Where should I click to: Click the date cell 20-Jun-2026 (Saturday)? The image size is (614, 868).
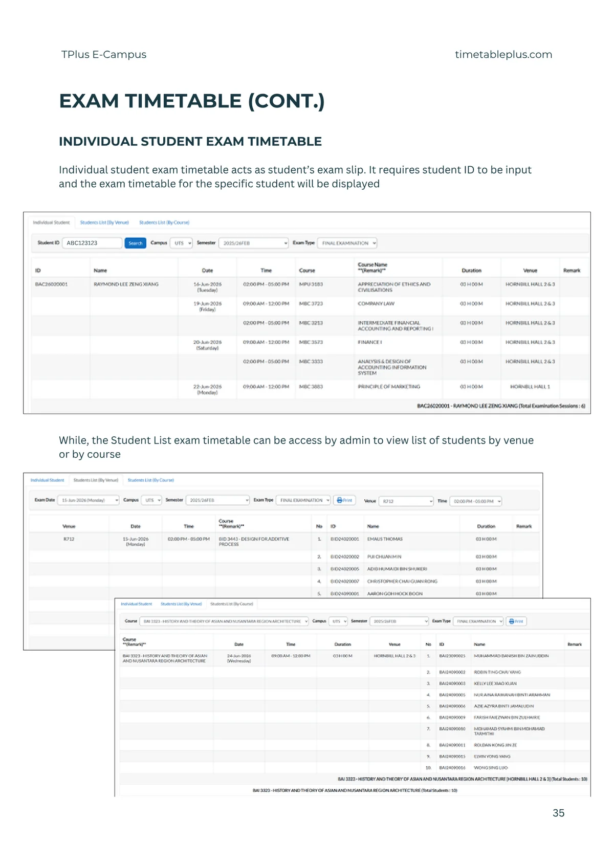point(207,345)
